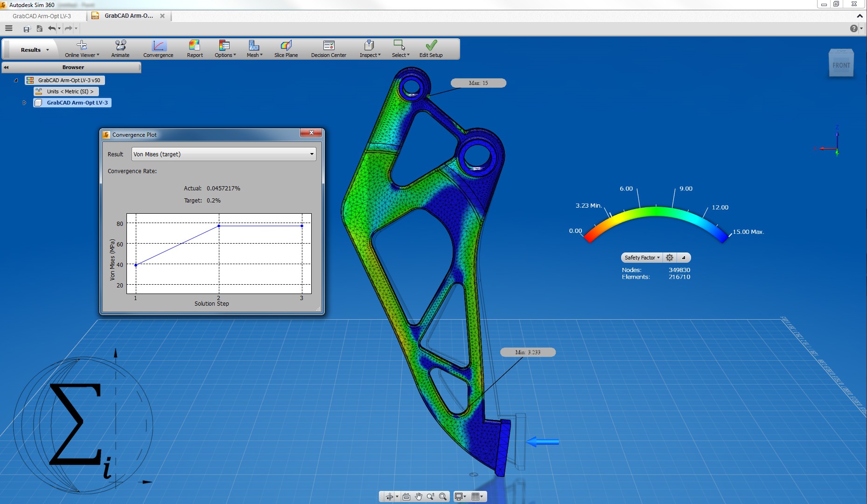This screenshot has height=504, width=867.
Task: Click the Zoom Window fit icon
Action: coord(443,497)
